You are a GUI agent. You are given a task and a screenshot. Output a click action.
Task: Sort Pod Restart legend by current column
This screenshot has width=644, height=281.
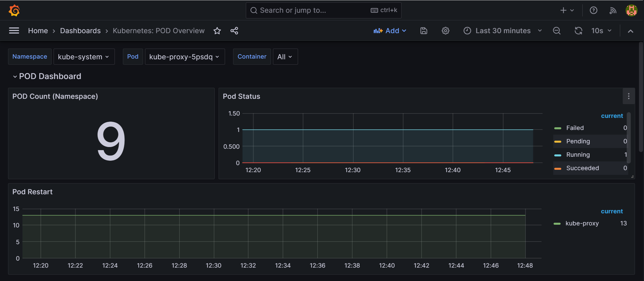tap(612, 211)
